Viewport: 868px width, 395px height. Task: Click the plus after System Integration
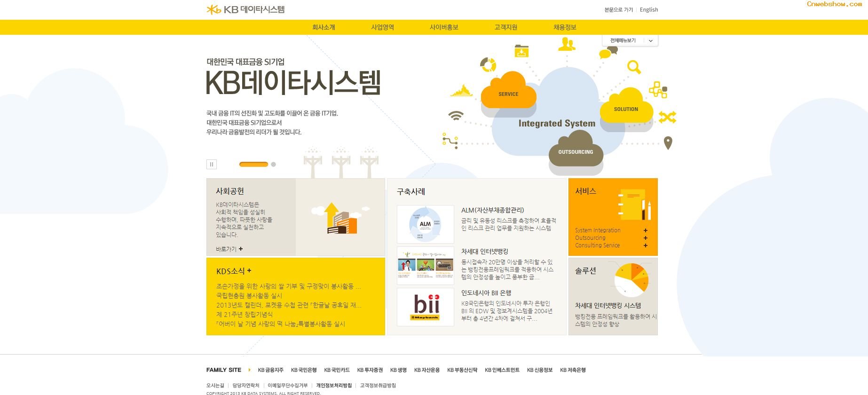coord(646,230)
